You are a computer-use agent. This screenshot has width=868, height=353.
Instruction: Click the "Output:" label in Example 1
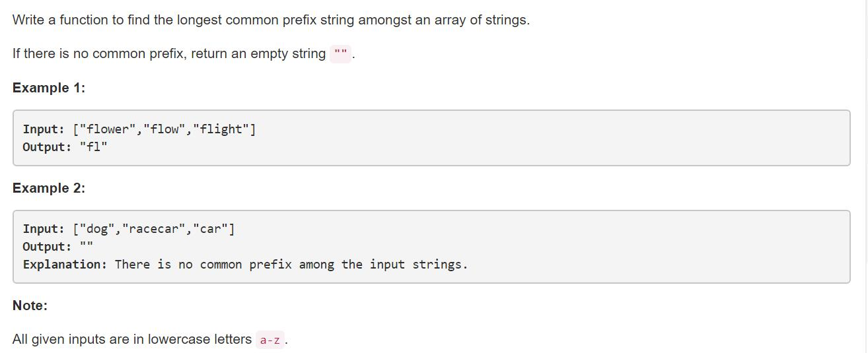pyautogui.click(x=47, y=147)
